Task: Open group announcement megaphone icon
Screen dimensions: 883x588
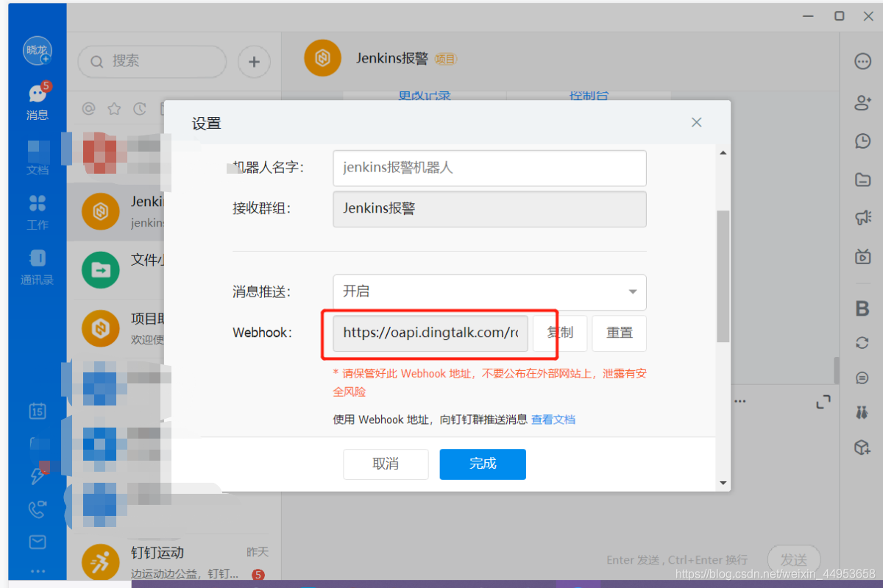Action: [x=863, y=217]
